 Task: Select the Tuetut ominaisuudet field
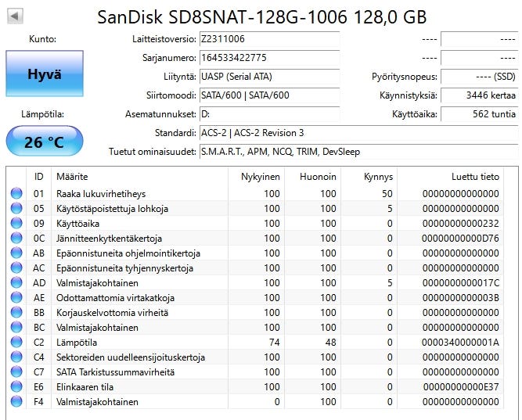pos(359,152)
